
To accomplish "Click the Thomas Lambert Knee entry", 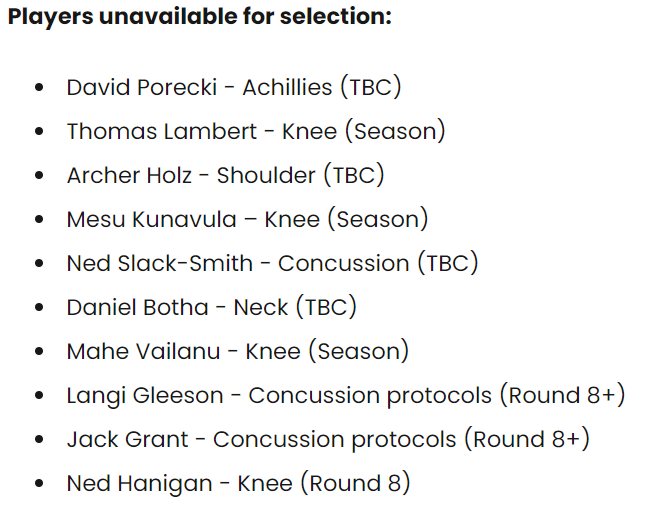I will [256, 131].
